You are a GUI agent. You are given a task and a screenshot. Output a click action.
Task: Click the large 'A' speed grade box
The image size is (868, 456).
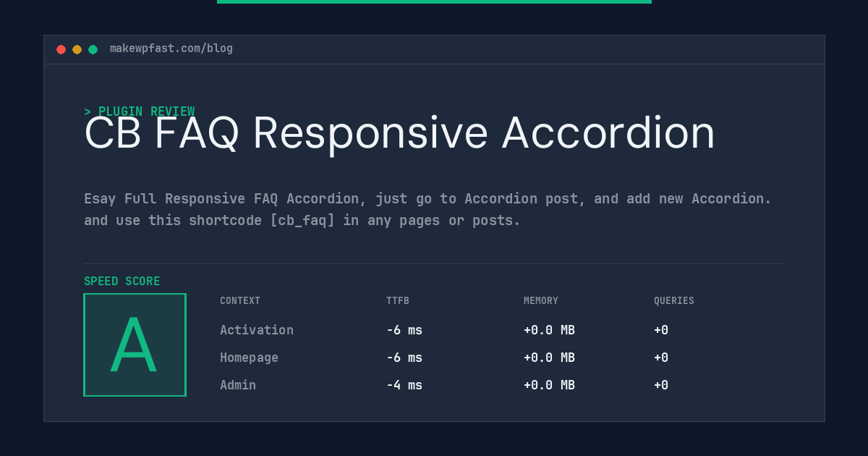[x=135, y=345]
